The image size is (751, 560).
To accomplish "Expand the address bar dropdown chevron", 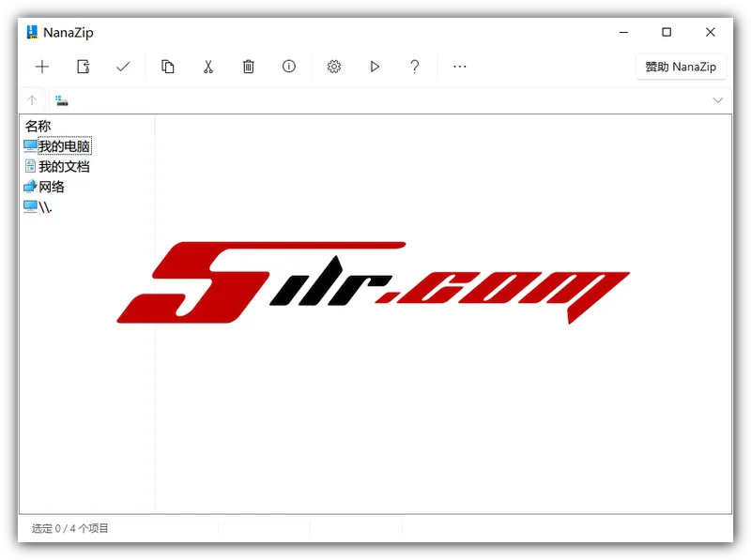I will click(717, 100).
